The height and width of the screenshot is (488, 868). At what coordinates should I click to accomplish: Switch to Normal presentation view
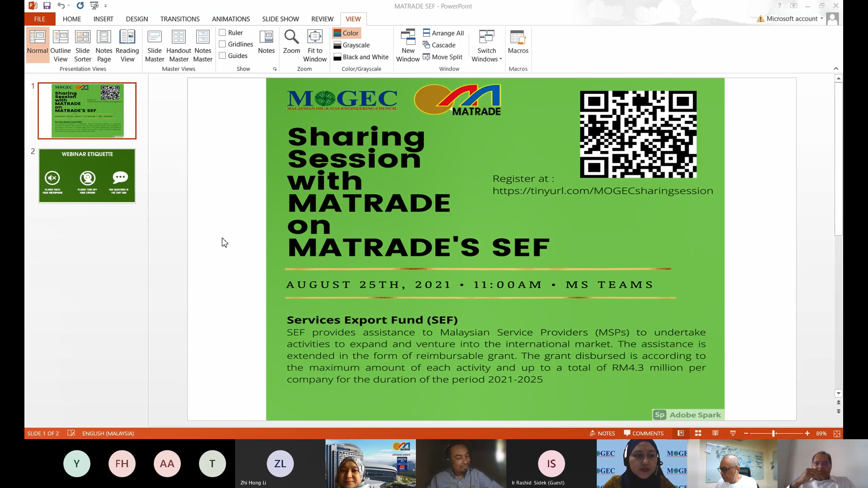click(38, 45)
